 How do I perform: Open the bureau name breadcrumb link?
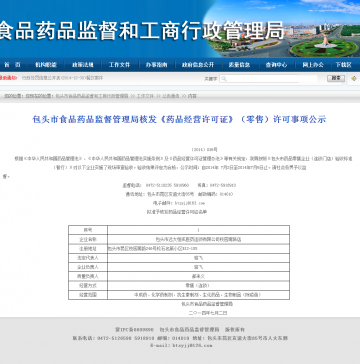click(x=92, y=96)
